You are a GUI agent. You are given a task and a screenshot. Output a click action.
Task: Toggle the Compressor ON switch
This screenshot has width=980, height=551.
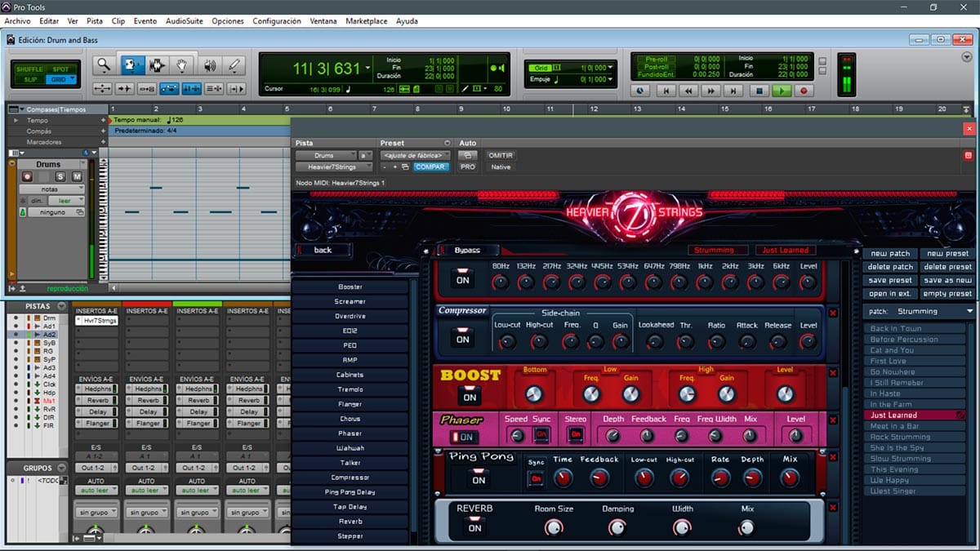coord(463,339)
